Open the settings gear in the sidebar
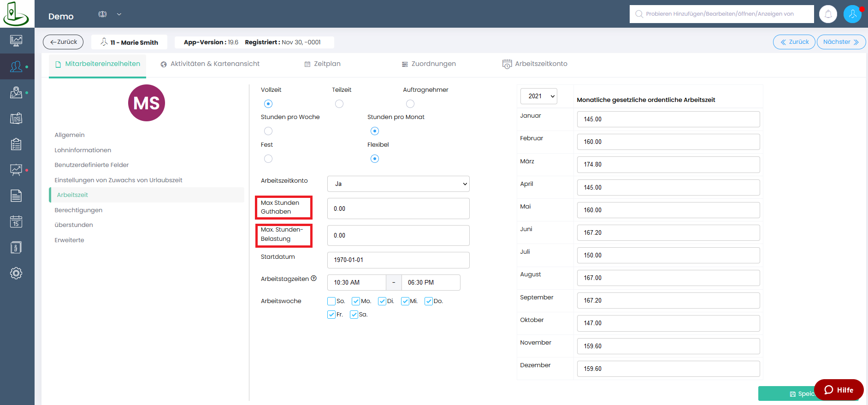Image resolution: width=868 pixels, height=405 pixels. [x=16, y=273]
